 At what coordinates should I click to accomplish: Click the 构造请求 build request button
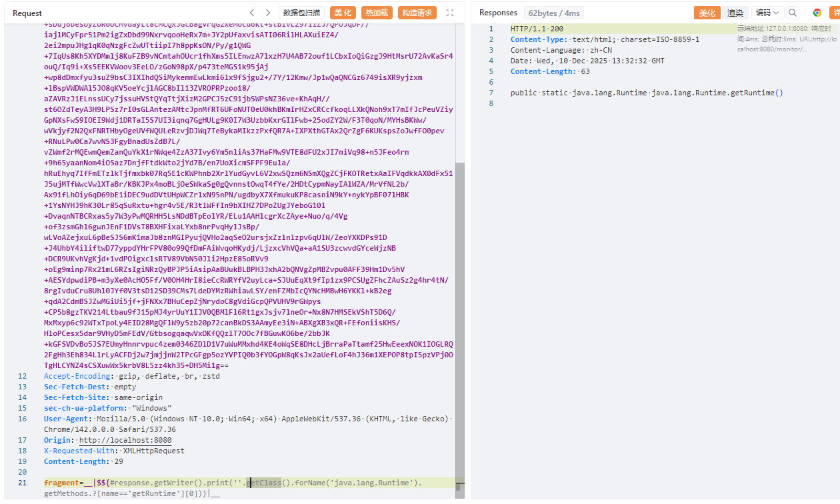coord(417,13)
